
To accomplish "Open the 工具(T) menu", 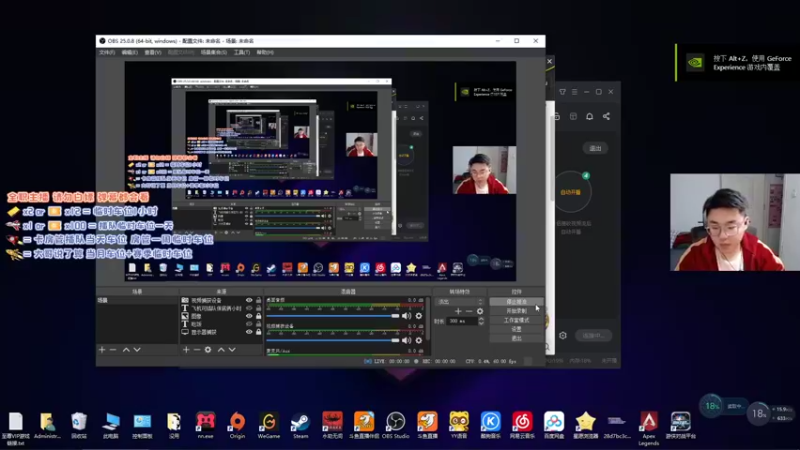I will [241, 53].
